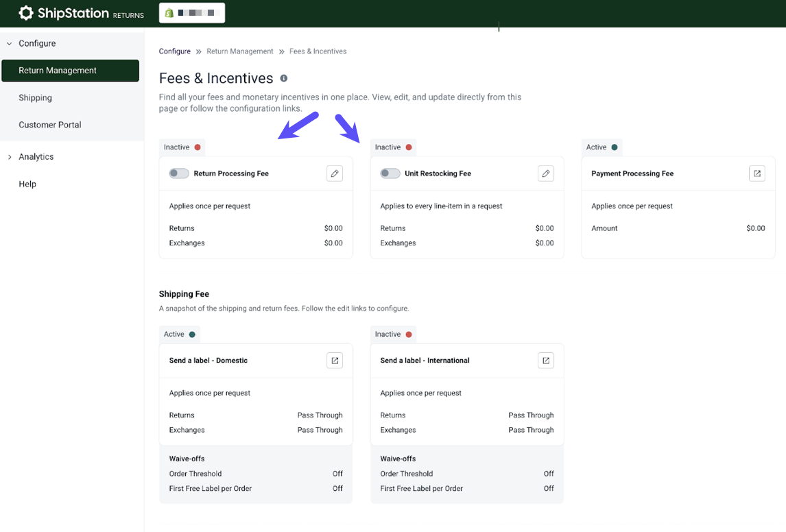Image resolution: width=786 pixels, height=532 pixels.
Task: Open the Shopify store badge at the top
Action: [x=191, y=12]
